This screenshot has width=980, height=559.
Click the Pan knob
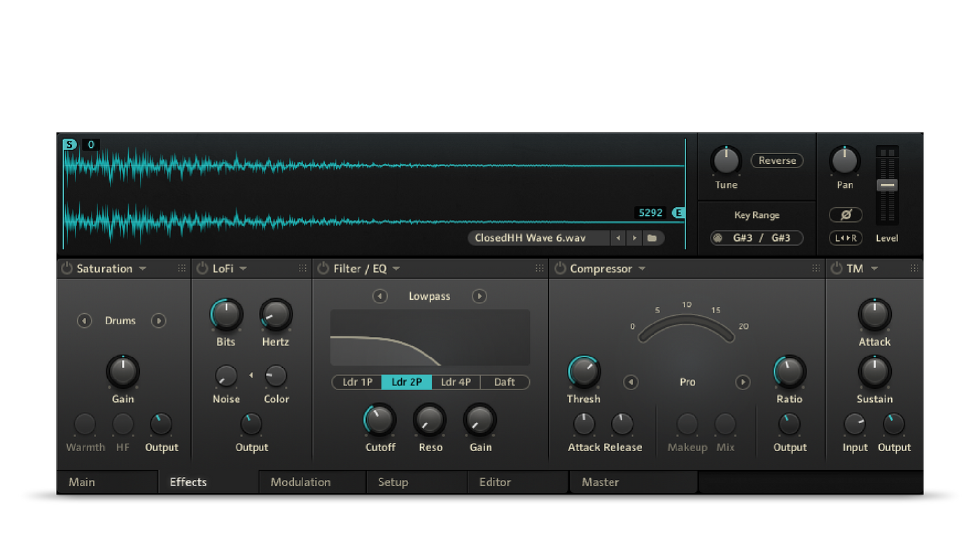click(845, 161)
